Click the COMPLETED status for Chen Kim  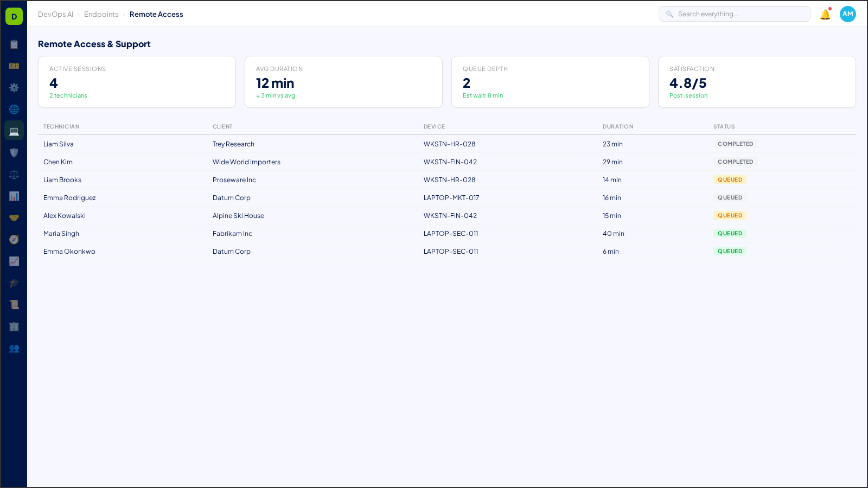[x=735, y=162]
